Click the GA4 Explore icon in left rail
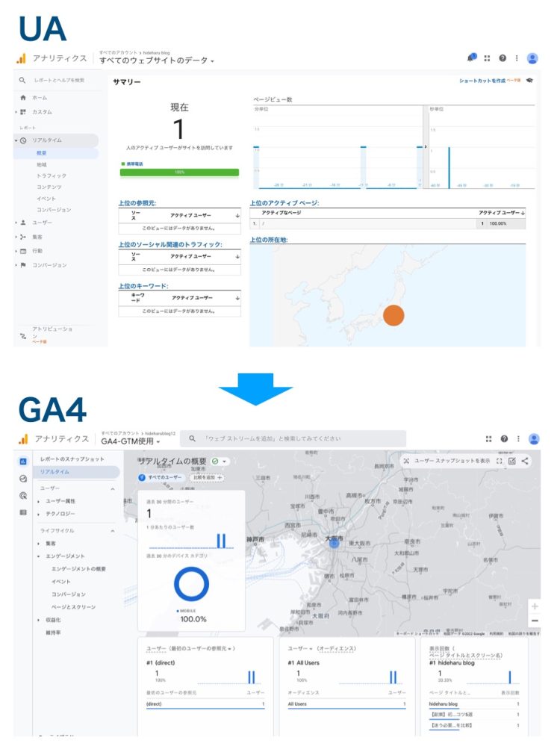This screenshot has width=560, height=755. [23, 479]
